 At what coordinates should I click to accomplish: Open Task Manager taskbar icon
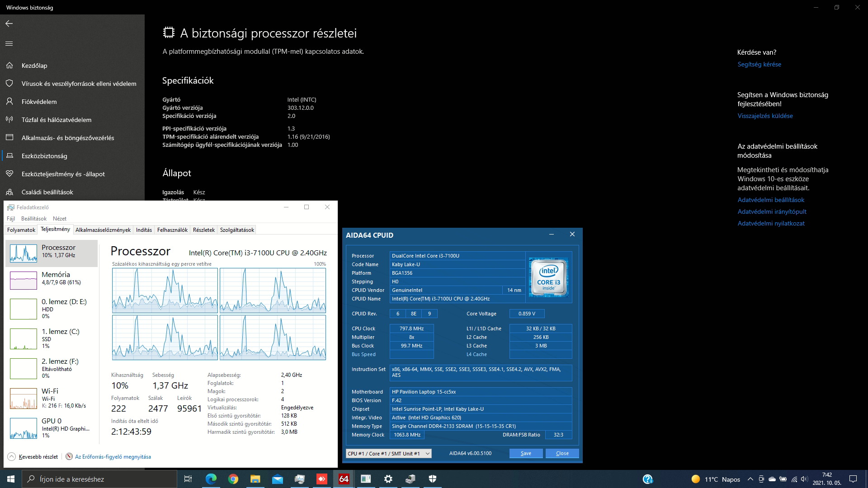pyautogui.click(x=299, y=479)
